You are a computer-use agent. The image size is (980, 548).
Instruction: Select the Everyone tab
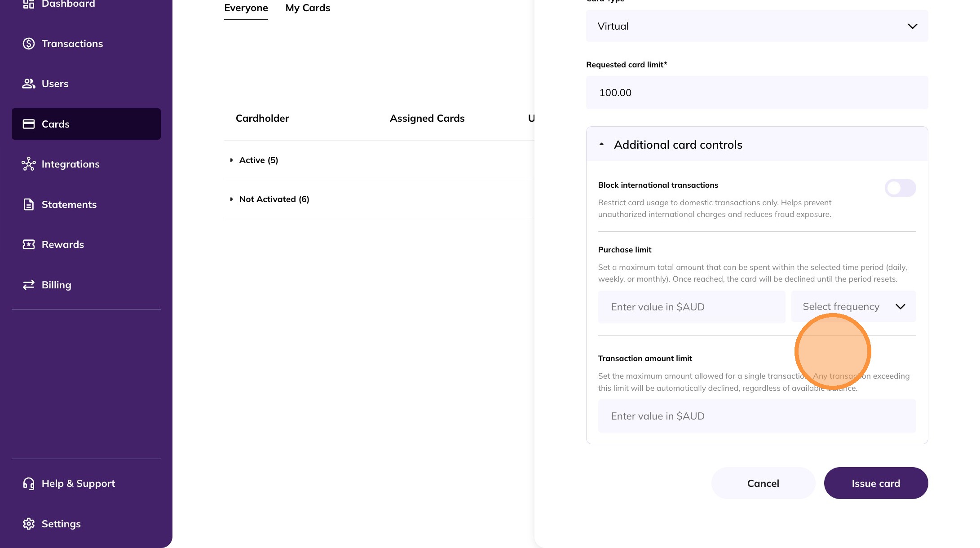coord(246,8)
